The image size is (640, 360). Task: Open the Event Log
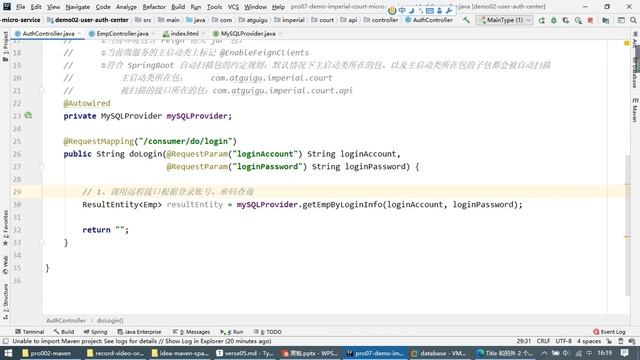(609, 332)
